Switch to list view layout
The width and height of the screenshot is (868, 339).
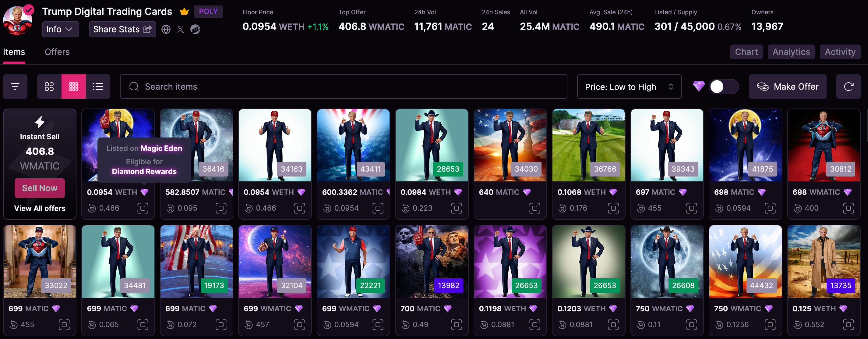pos(98,87)
